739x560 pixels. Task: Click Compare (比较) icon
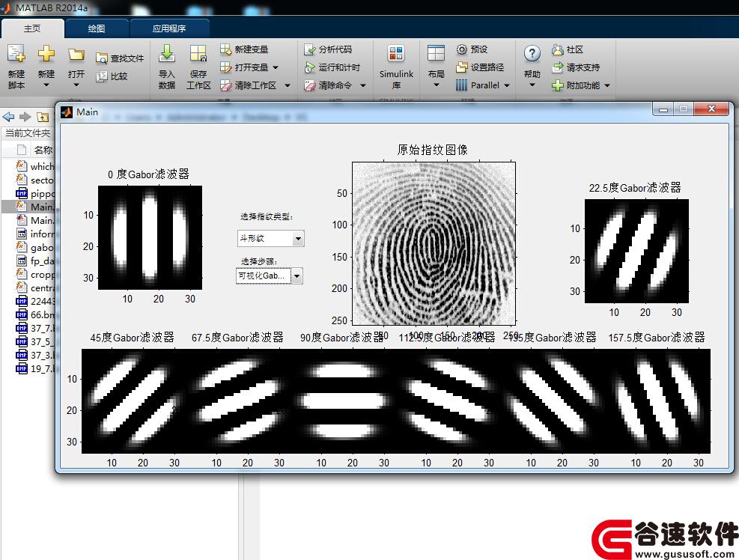[101, 76]
